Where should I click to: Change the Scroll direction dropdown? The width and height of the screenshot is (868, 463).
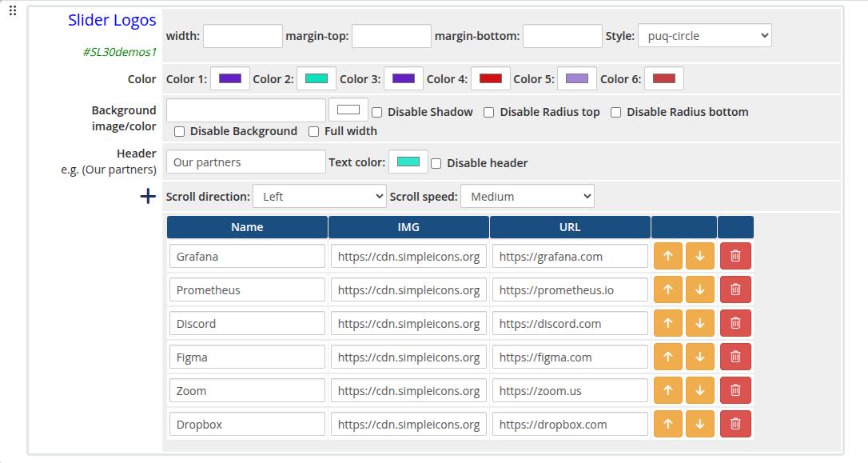point(319,196)
